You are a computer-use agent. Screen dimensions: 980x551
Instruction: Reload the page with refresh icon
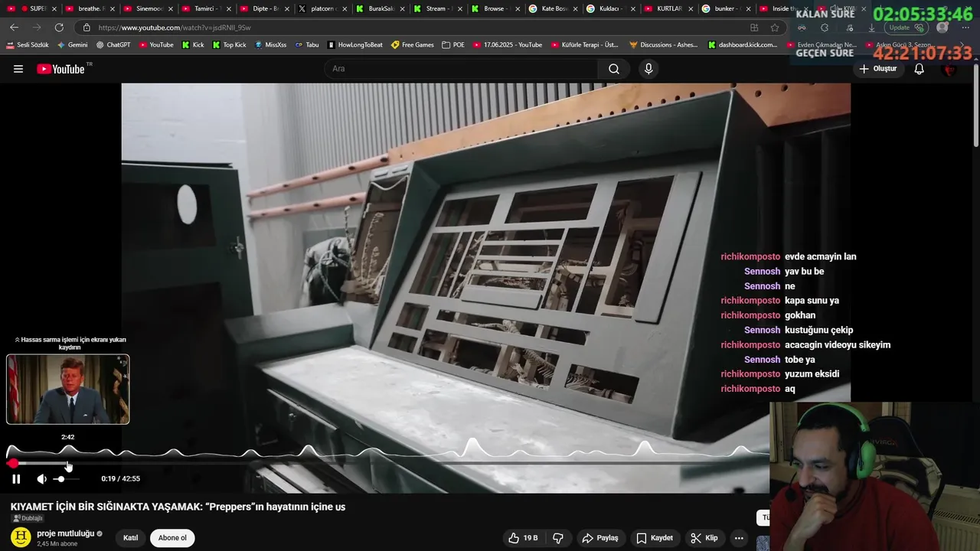[x=59, y=28]
